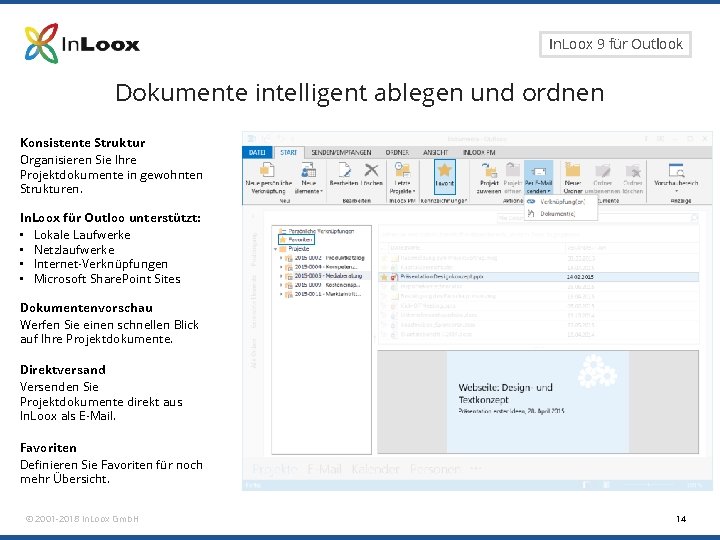Expand the project 2015-0002 node
Viewport: 720px width, 540px height.
[x=281, y=258]
